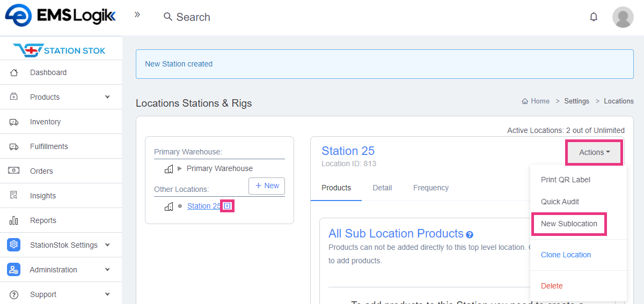Open the Orders sidebar item
Viewport: 644px width, 304px height.
click(41, 171)
